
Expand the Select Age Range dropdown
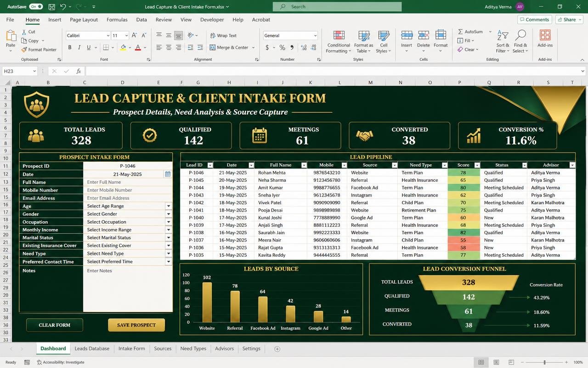click(169, 206)
